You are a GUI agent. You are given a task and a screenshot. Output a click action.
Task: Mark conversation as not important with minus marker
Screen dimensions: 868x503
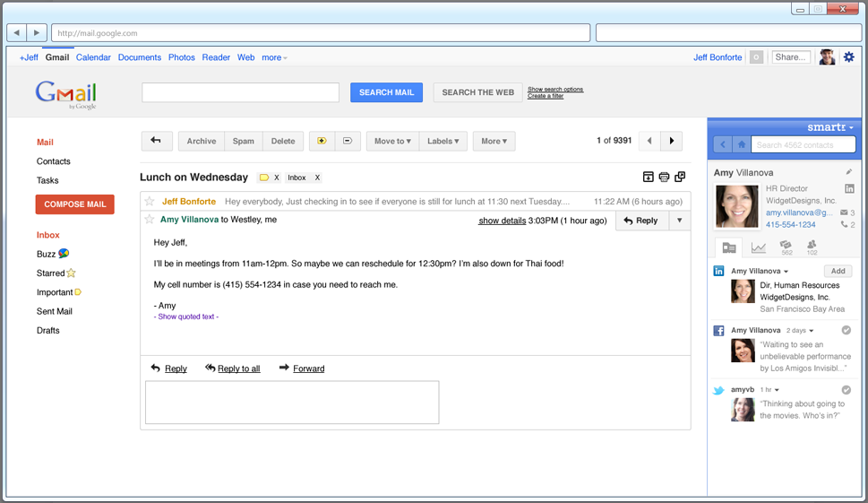coord(348,141)
